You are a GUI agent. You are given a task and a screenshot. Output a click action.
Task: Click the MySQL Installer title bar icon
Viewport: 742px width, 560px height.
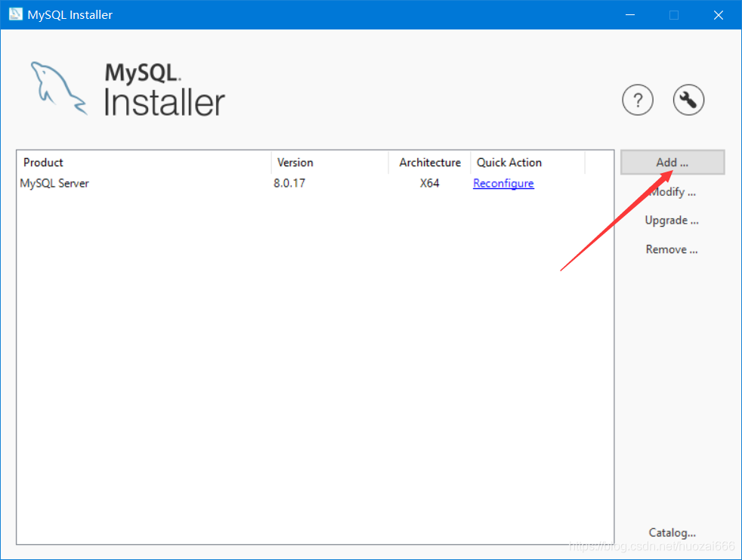[x=16, y=14]
